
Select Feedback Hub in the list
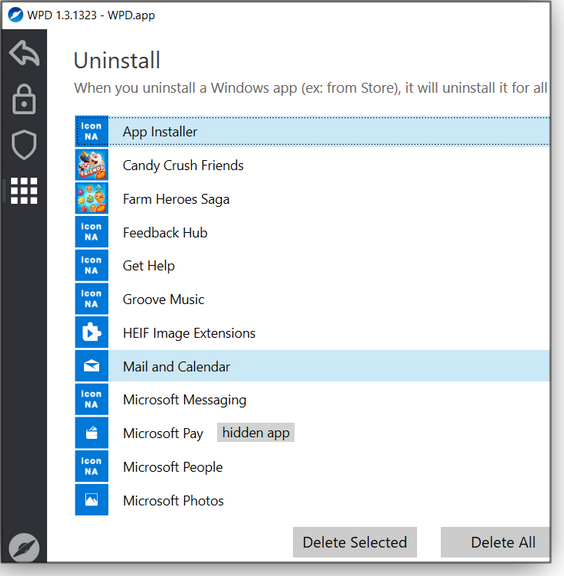tap(312, 232)
